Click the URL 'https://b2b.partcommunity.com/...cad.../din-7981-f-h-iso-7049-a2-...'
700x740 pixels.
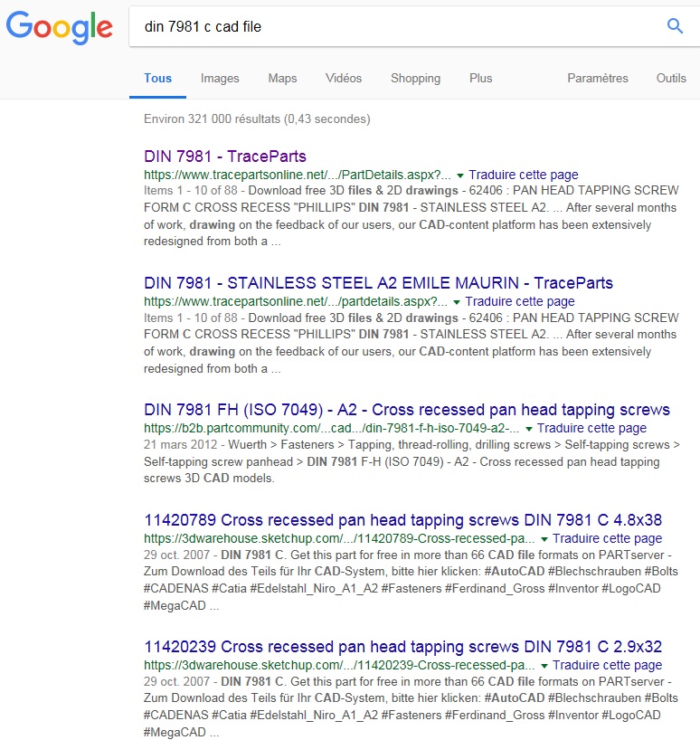332,428
